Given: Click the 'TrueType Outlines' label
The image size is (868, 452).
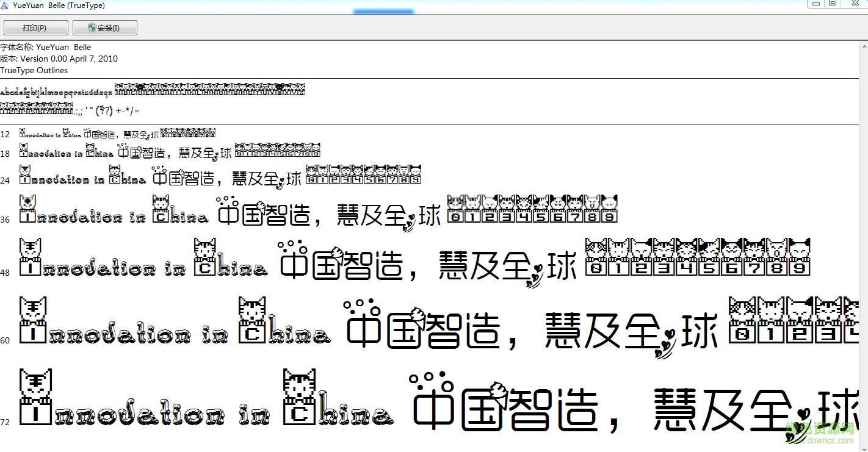Looking at the screenshot, I should coord(34,70).
